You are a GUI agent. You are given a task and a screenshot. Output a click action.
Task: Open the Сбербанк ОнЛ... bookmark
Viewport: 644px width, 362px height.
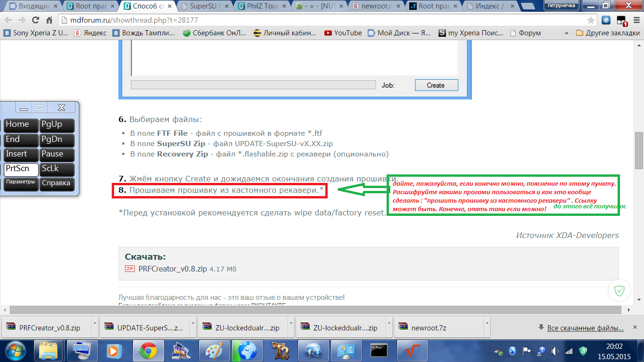215,33
